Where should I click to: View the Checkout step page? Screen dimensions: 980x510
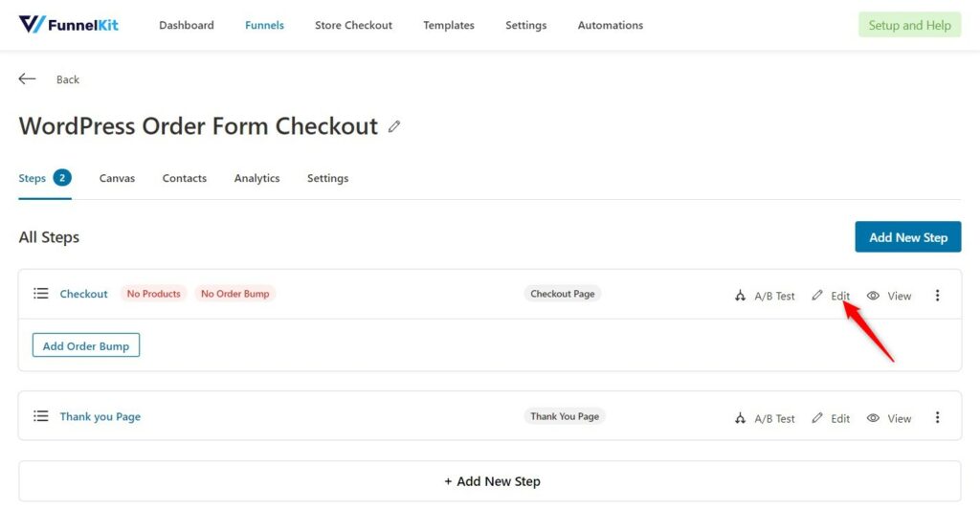tap(889, 296)
